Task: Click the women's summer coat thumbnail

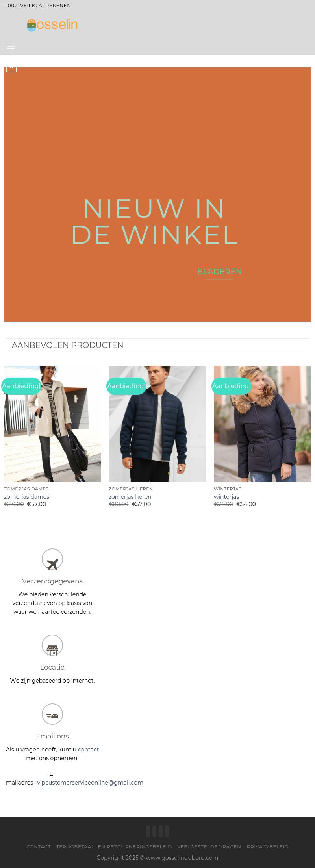Action: [x=52, y=424]
